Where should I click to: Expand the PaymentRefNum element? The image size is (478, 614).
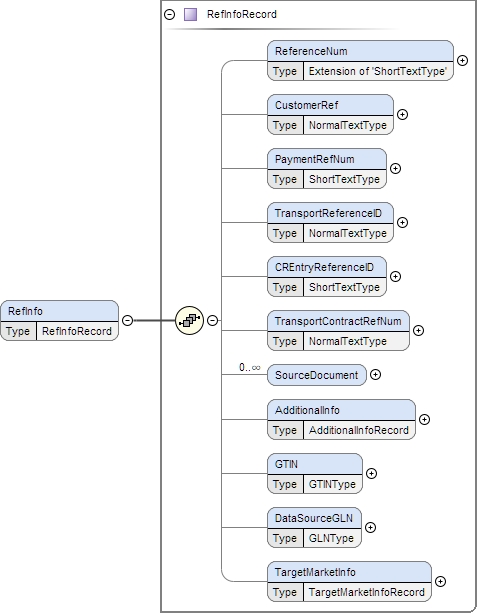[x=395, y=168]
